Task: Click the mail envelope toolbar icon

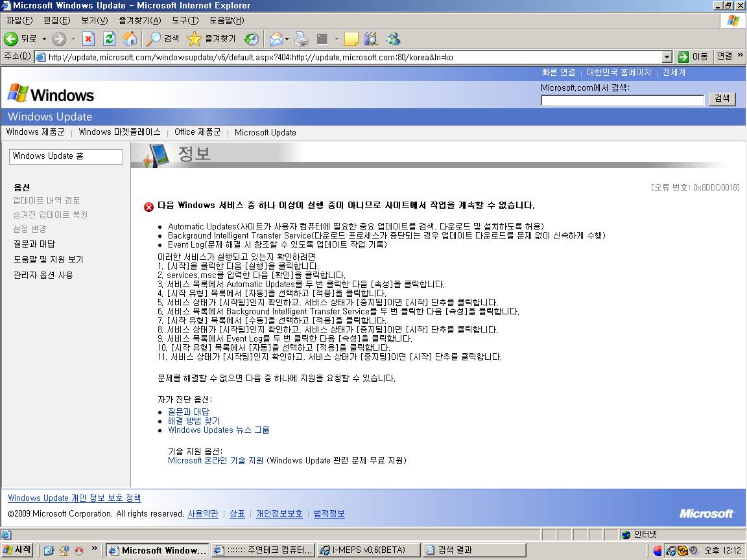Action: point(276,39)
